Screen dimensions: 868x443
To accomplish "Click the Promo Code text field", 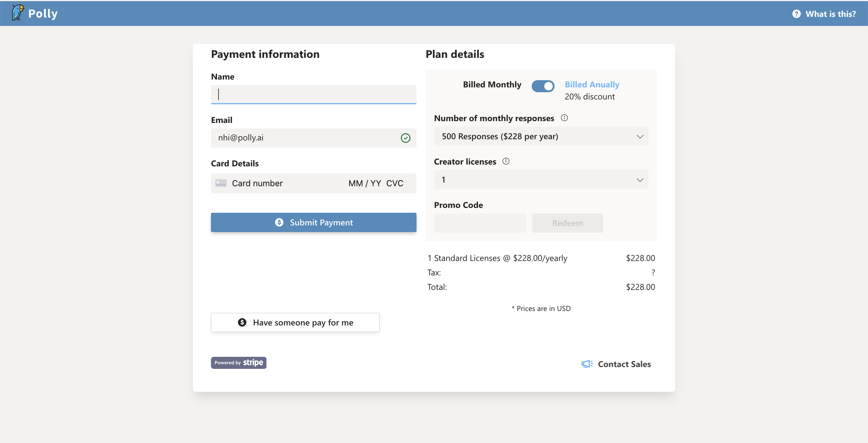I will (480, 223).
